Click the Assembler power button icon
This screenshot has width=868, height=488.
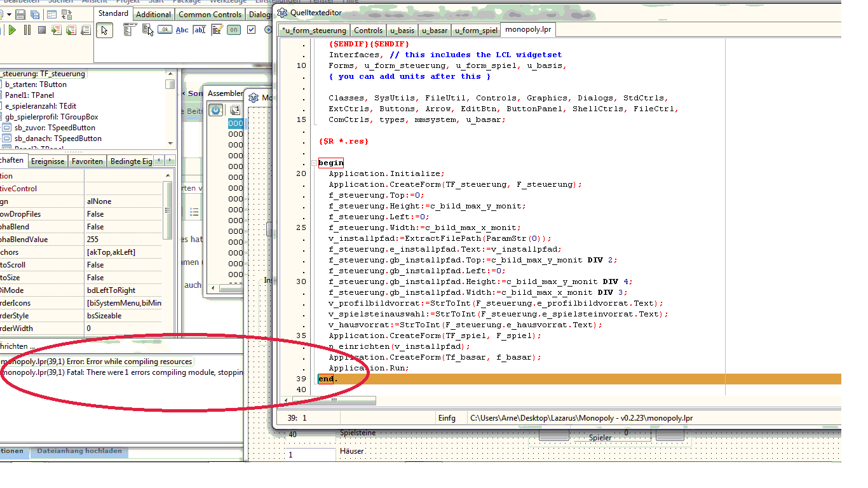tap(216, 110)
